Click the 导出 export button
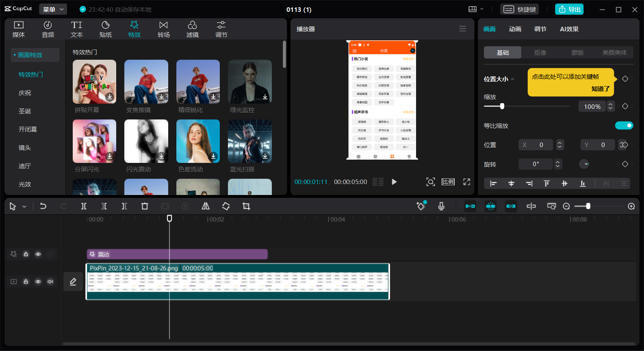Image resolution: width=644 pixels, height=351 pixels. pyautogui.click(x=569, y=9)
